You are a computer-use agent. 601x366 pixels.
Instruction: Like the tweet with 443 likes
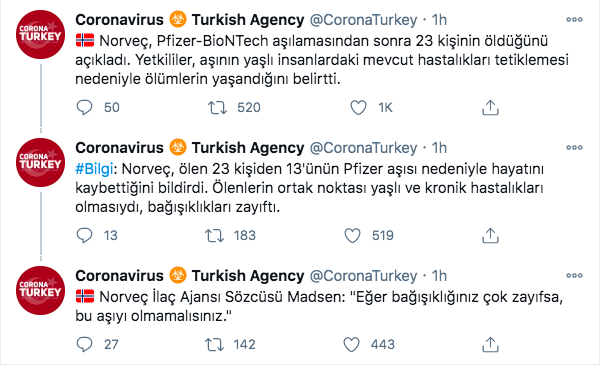pos(351,345)
